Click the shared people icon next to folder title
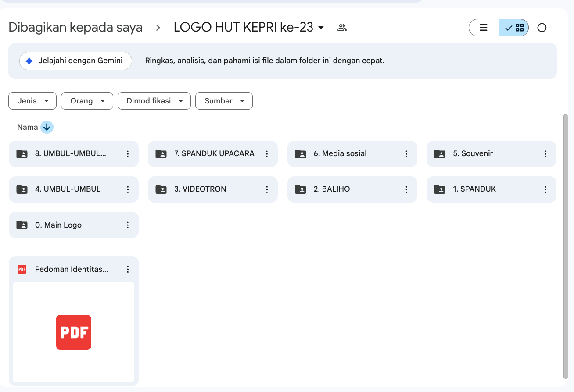The height and width of the screenshot is (392, 574). coord(342,28)
